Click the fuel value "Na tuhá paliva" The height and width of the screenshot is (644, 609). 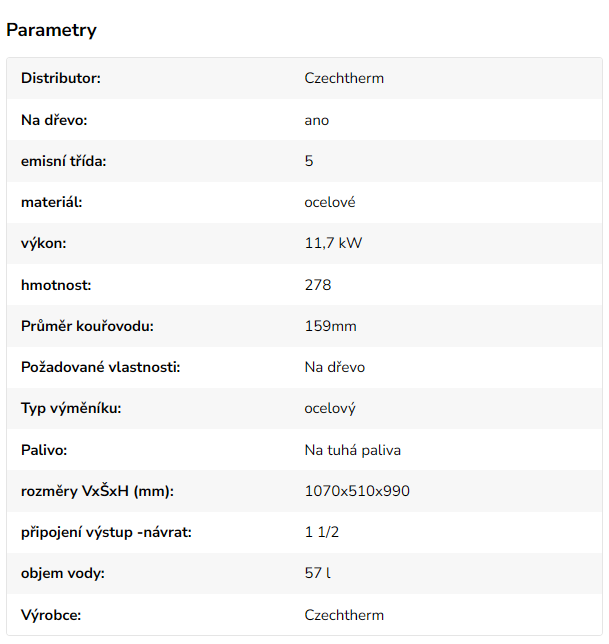pos(352,450)
